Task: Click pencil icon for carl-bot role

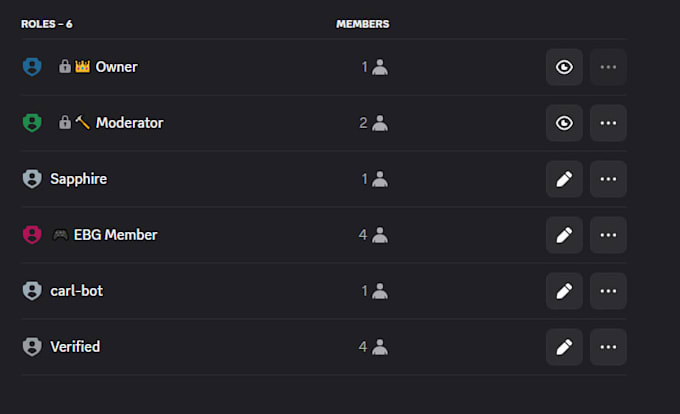Action: [564, 291]
